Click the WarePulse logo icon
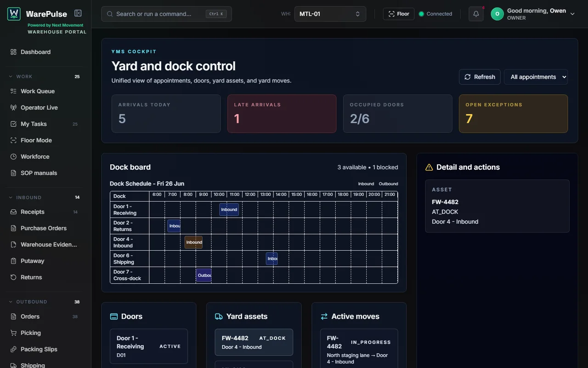This screenshot has height=368, width=588. click(x=14, y=14)
